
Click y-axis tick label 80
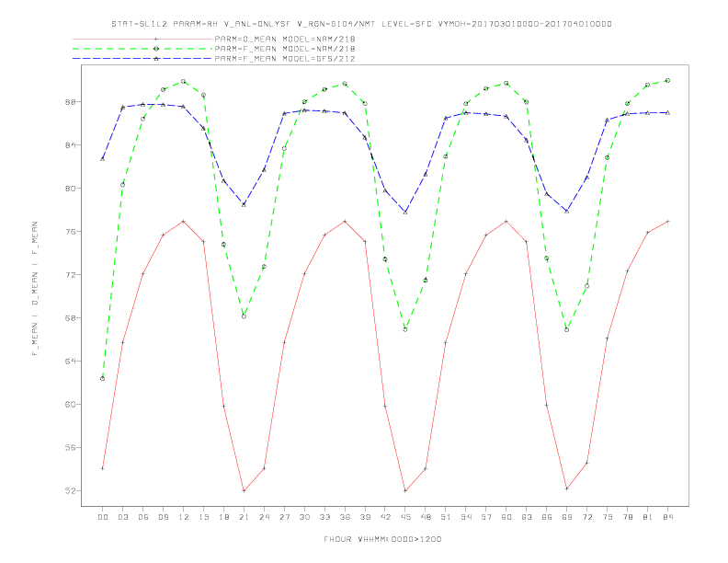click(71, 189)
